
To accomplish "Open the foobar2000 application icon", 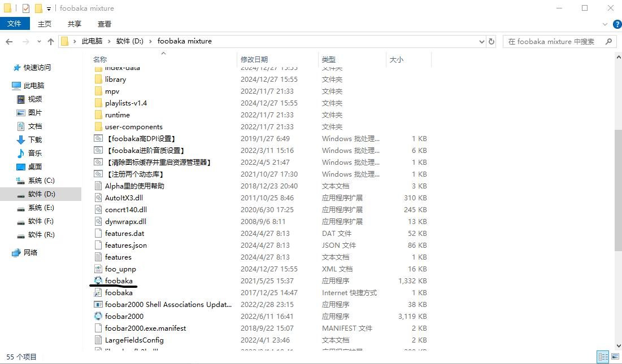I will click(98, 316).
